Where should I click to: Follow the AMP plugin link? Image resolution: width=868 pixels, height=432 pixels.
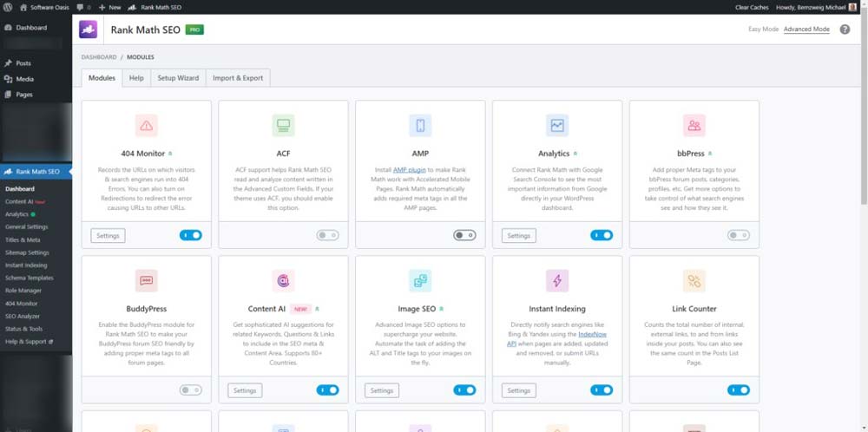click(x=411, y=170)
